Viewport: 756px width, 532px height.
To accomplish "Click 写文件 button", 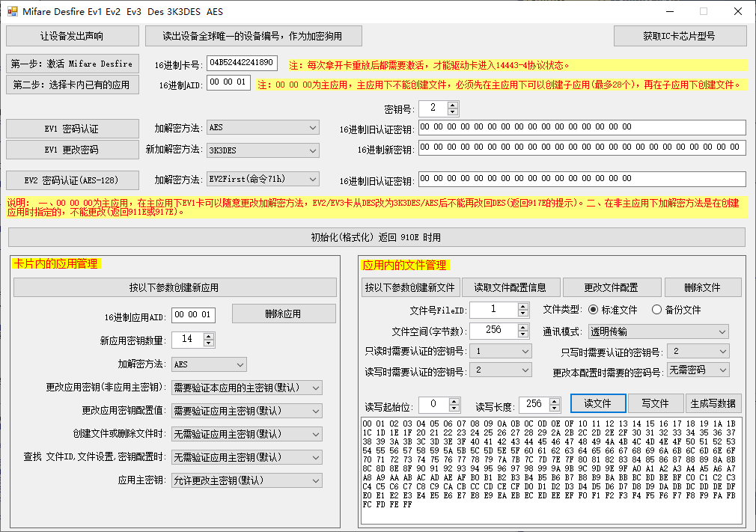I will 655,403.
